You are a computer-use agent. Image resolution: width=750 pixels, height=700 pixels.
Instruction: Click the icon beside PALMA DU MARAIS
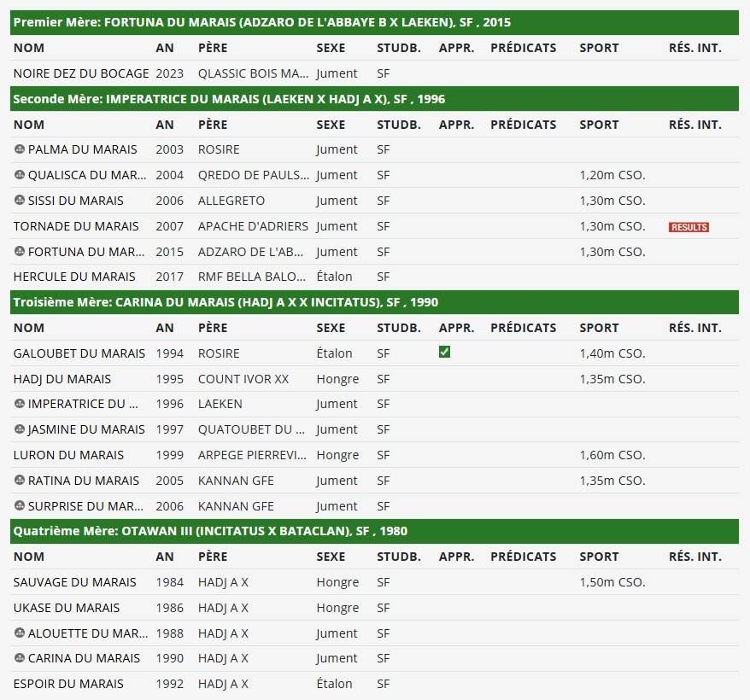click(19, 149)
